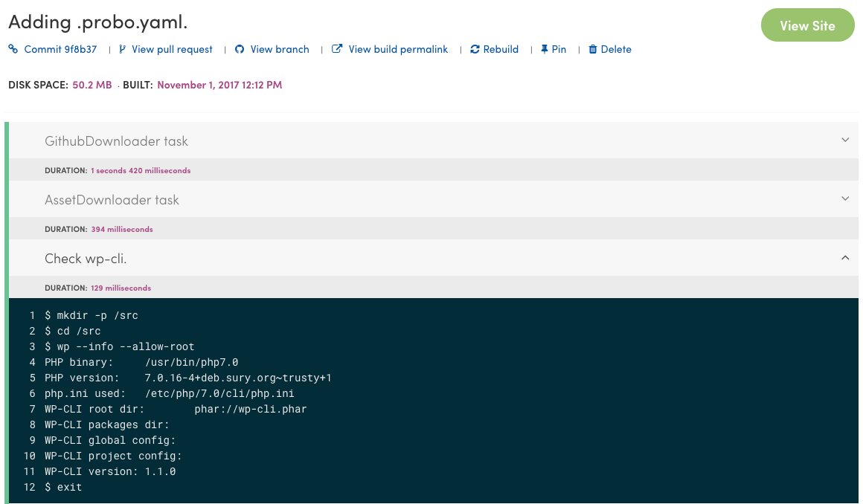Open the View branch link
Viewport: 863px width, 504px height.
[x=278, y=49]
